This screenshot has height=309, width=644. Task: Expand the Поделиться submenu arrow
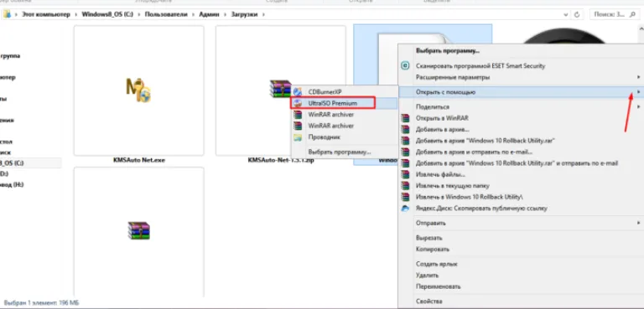638,106
